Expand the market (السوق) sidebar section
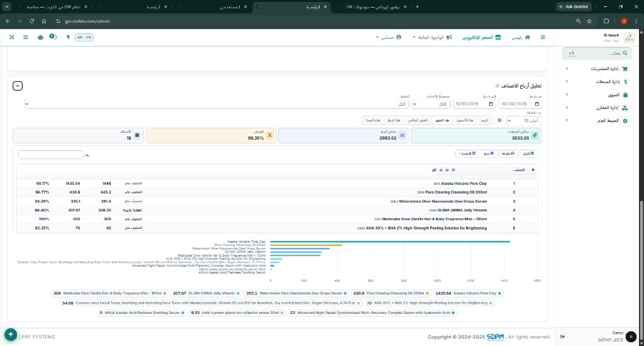The width and height of the screenshot is (644, 346). (x=597, y=95)
